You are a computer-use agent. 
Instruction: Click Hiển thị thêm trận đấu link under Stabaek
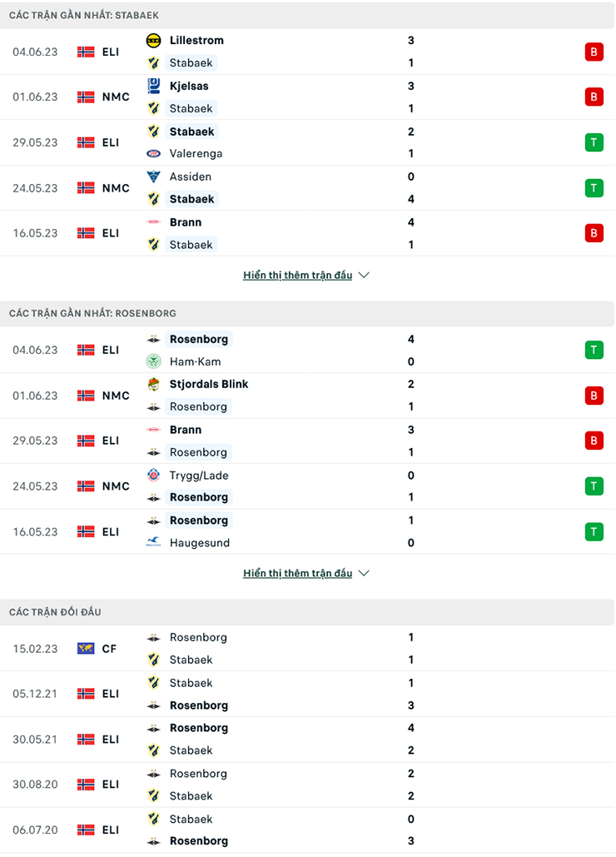pos(297,275)
